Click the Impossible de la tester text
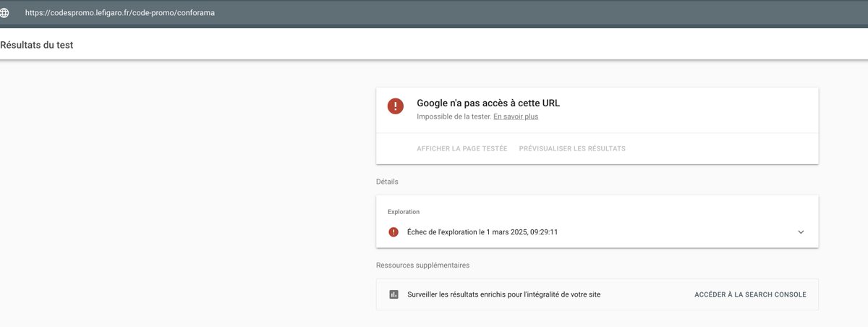868x327 pixels. coord(454,116)
